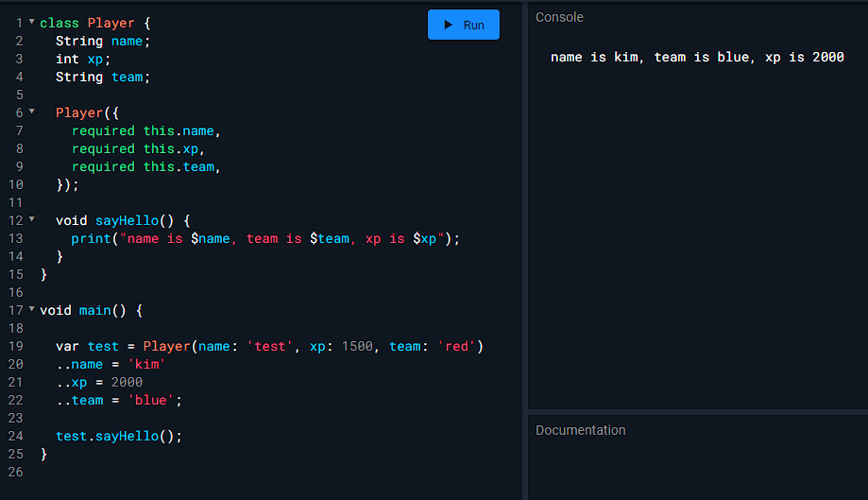Click the 'test.sayHello();' call line
This screenshot has width=868, height=500.
[118, 437]
